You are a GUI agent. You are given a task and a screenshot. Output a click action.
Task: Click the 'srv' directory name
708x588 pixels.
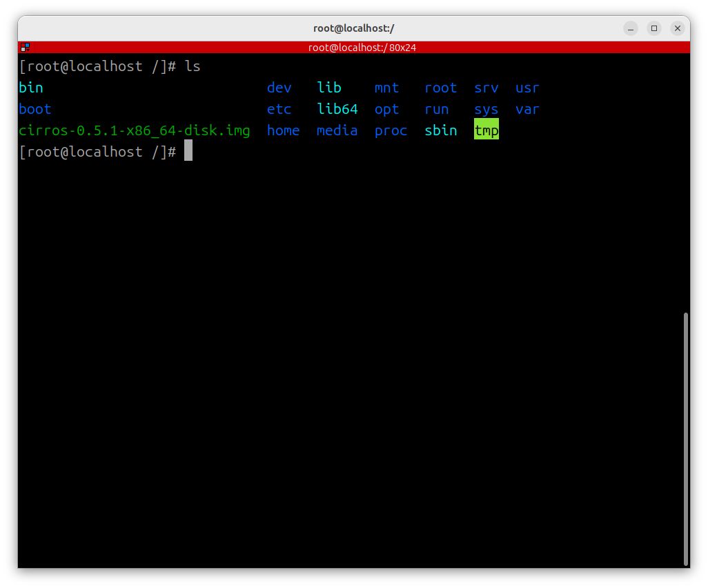486,88
